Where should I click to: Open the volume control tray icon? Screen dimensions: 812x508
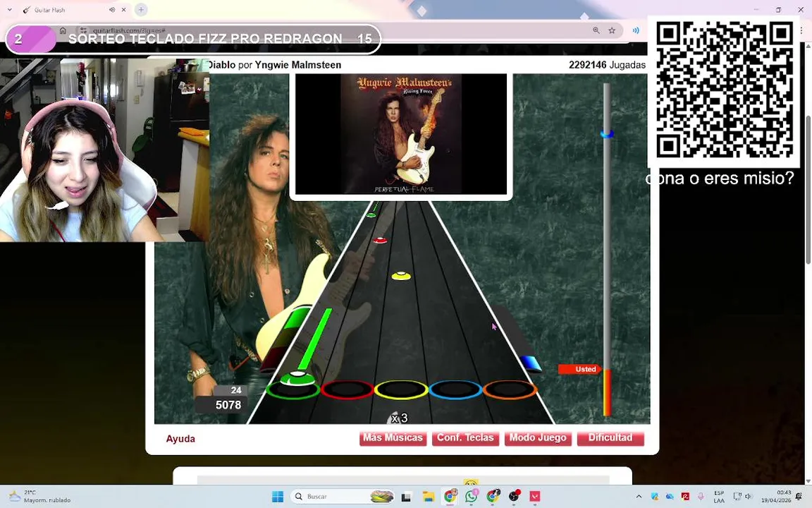(749, 497)
